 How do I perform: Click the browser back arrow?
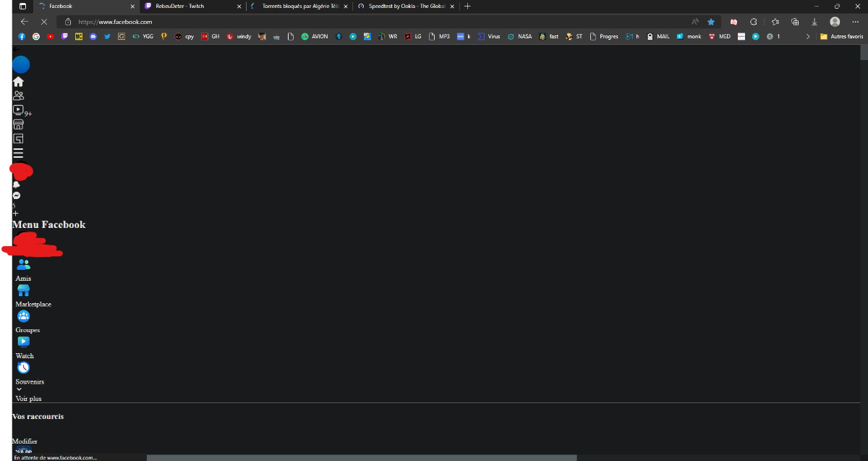click(x=25, y=22)
